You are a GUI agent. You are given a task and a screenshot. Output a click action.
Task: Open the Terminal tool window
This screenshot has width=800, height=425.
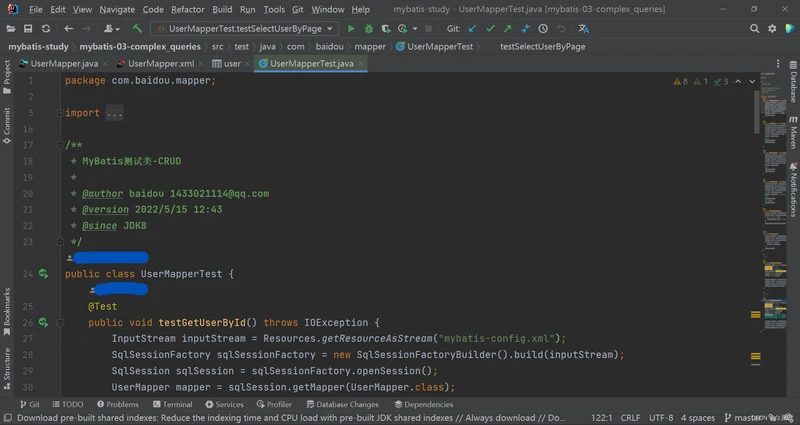172,404
